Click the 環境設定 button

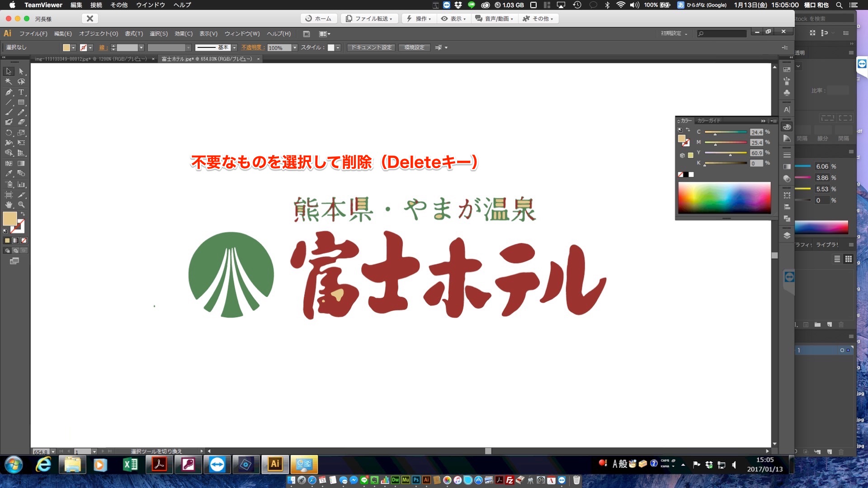(x=414, y=47)
